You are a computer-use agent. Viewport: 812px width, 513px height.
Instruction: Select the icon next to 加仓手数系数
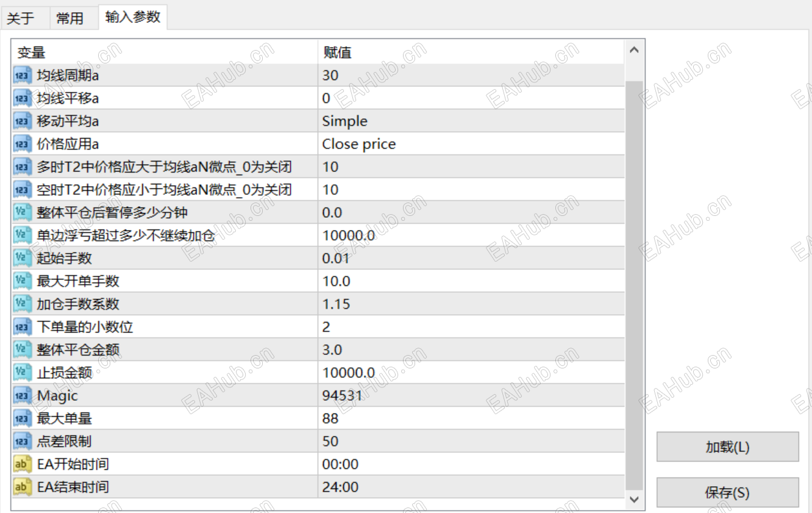22,304
